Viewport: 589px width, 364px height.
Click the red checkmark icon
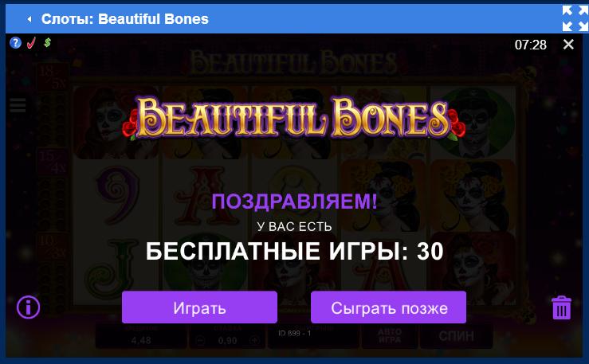point(31,43)
